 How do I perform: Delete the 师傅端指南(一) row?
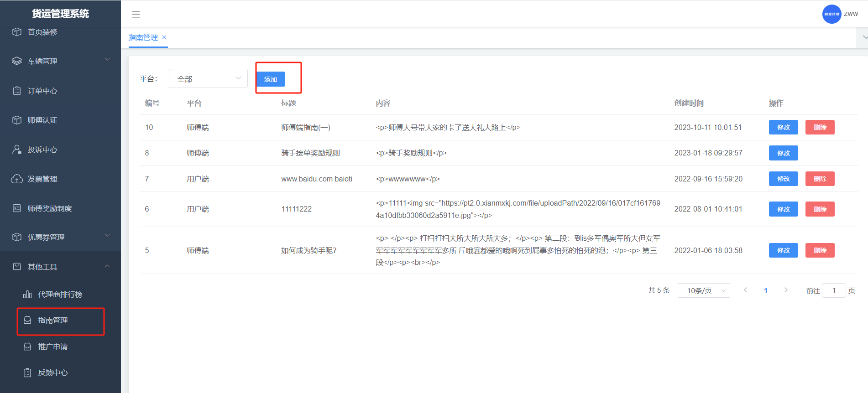820,127
